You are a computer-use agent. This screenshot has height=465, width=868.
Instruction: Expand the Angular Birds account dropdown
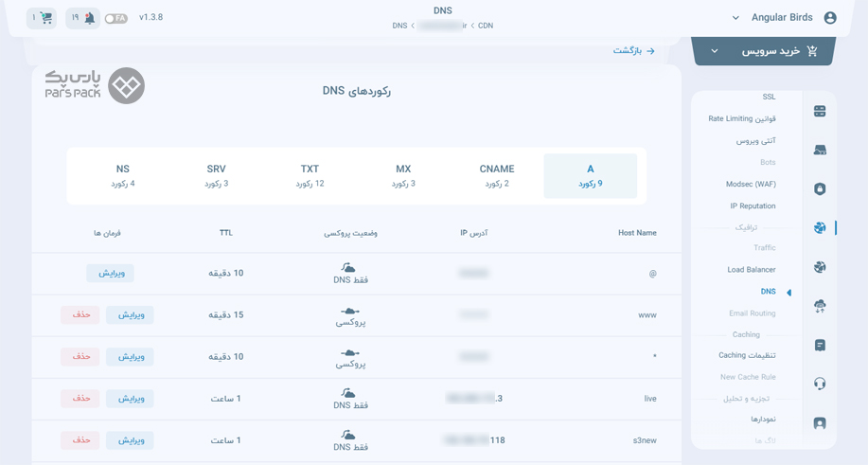pos(735,18)
